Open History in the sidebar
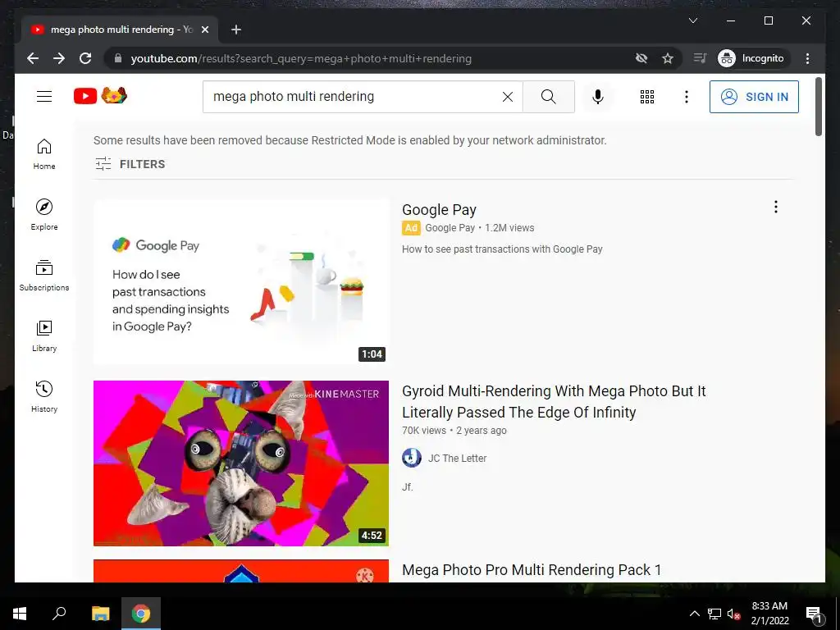The image size is (840, 630). click(44, 396)
